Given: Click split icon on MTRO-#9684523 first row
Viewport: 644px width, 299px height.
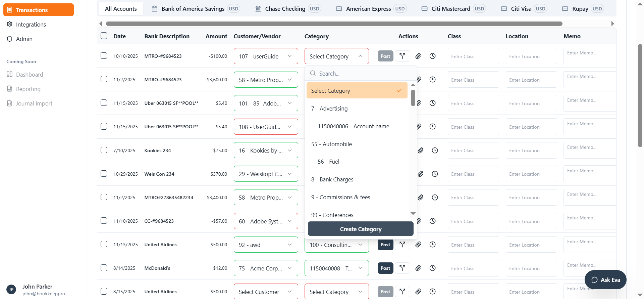Looking at the screenshot, I should [402, 56].
